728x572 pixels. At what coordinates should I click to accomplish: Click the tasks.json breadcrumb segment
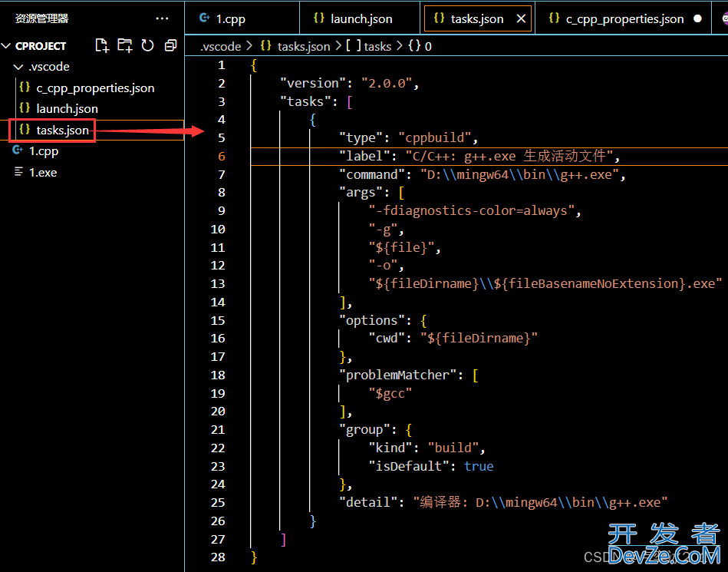tap(304, 47)
